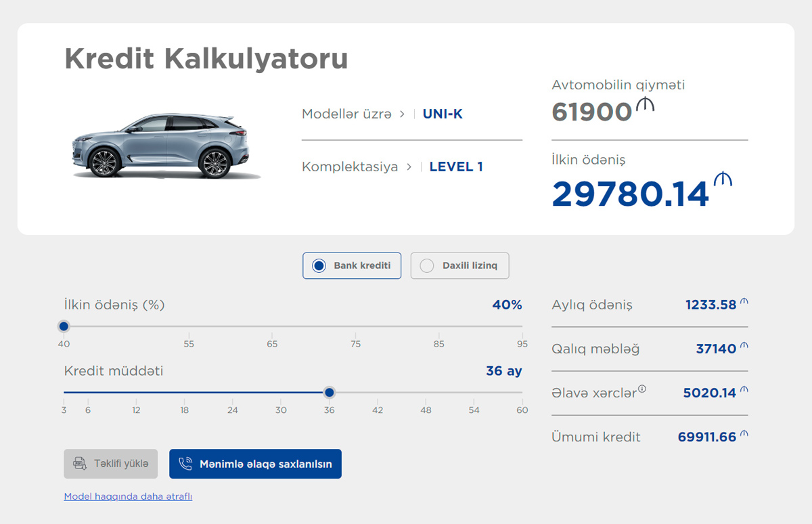Set the Kredit müddəti slider to 48
This screenshot has height=524, width=812.
point(426,393)
